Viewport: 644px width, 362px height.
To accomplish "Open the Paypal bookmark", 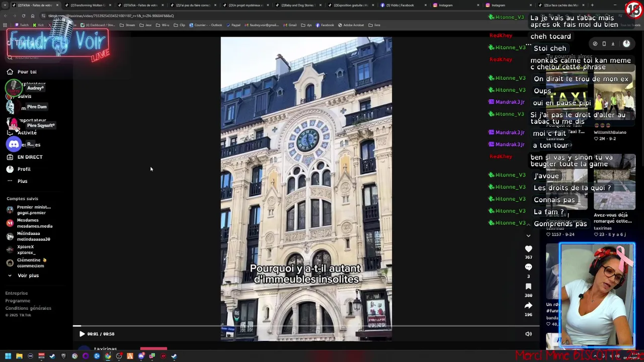I will (x=233, y=25).
